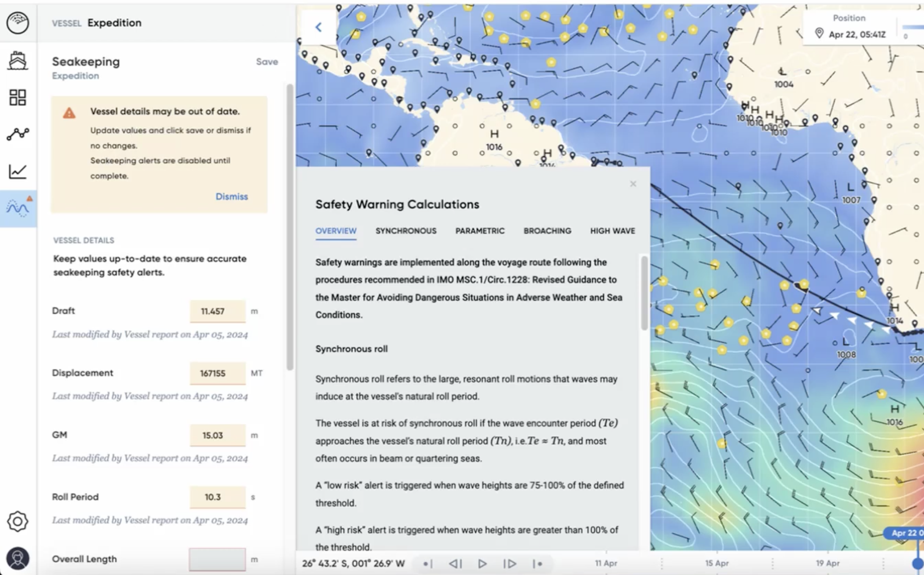This screenshot has width=924, height=575.
Task: Open the user profile avatar
Action: click(x=17, y=558)
